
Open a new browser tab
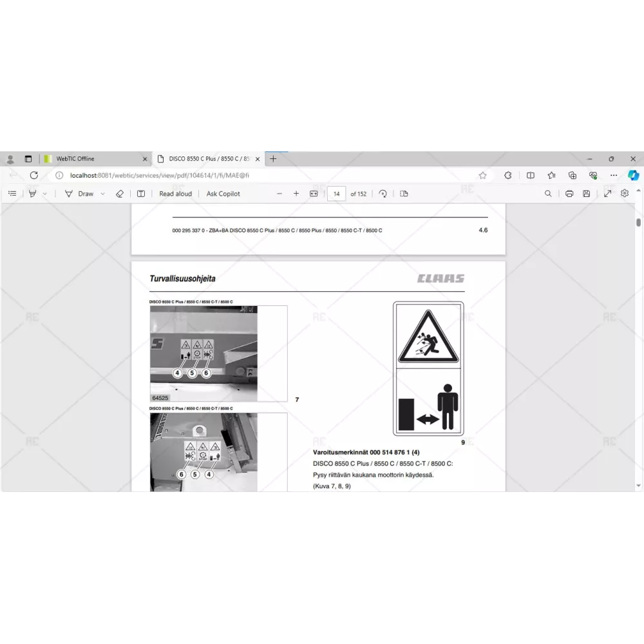(x=273, y=158)
